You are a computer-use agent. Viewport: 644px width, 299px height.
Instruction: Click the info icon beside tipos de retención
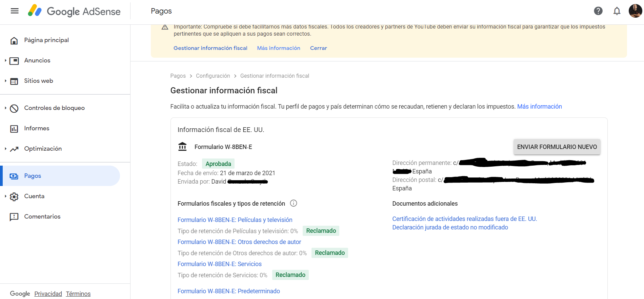pos(294,203)
